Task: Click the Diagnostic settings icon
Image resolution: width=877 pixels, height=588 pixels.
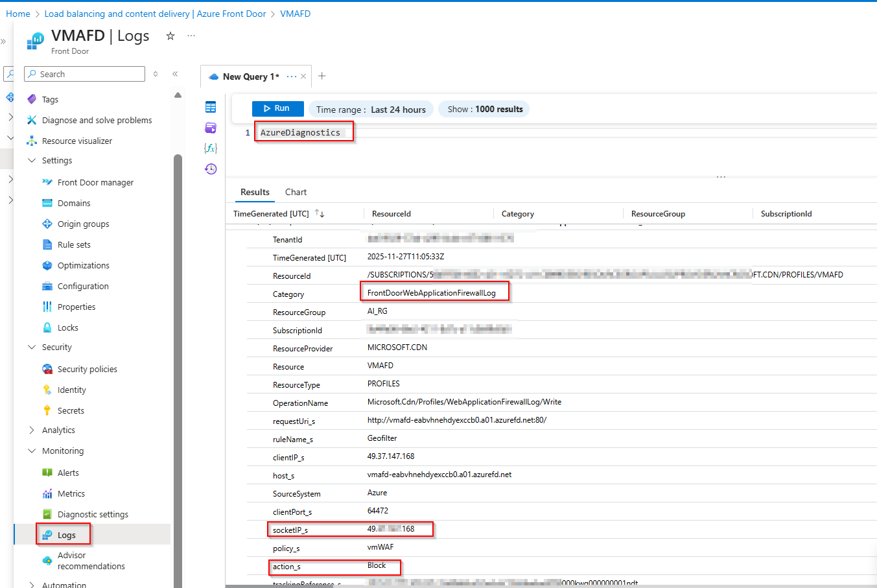Action: (47, 514)
